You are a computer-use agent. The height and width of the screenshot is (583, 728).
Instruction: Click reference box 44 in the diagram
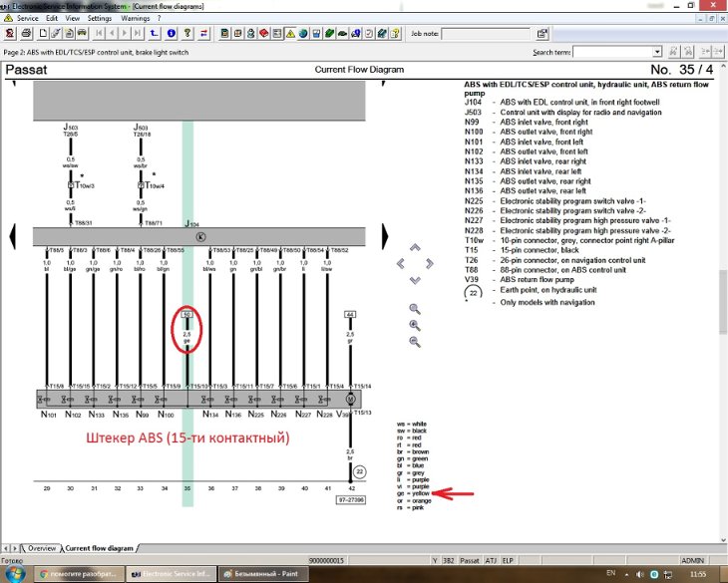[350, 315]
